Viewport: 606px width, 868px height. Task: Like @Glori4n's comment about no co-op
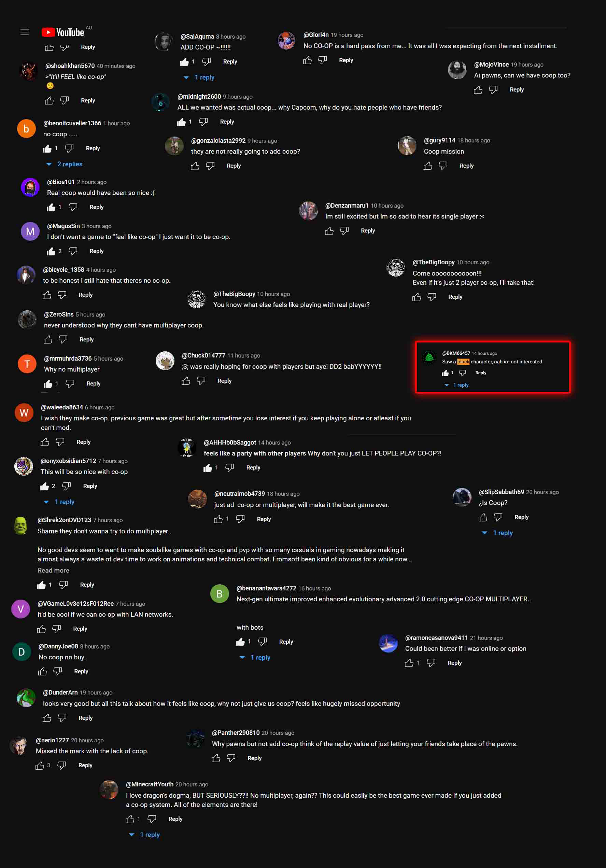tap(307, 60)
